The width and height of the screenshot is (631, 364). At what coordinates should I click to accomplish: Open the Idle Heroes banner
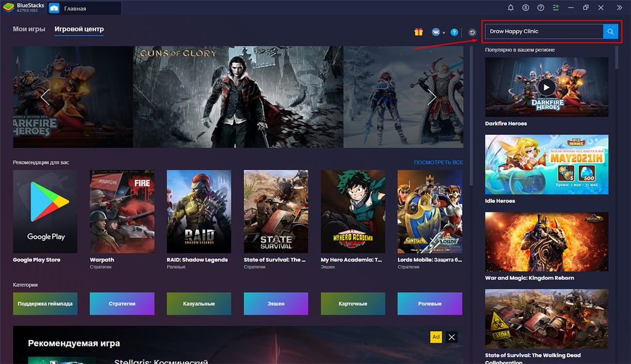[x=547, y=164]
